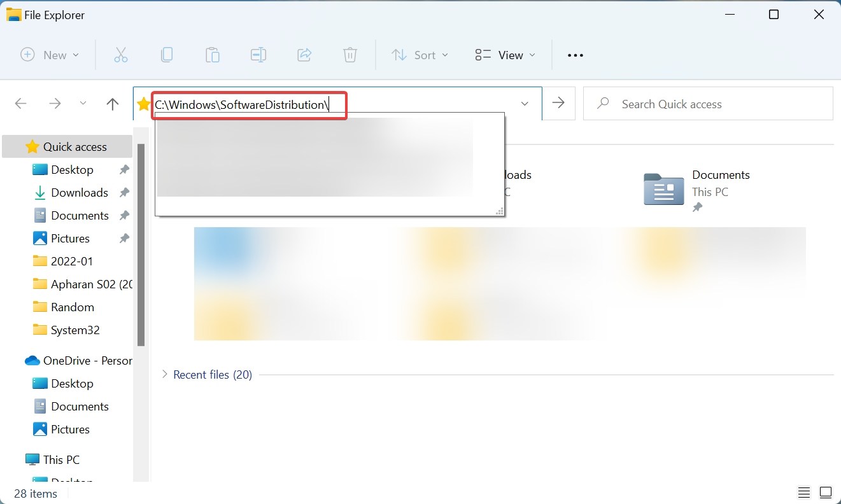
Task: Switch to details view using bottom-right icon
Action: click(803, 492)
